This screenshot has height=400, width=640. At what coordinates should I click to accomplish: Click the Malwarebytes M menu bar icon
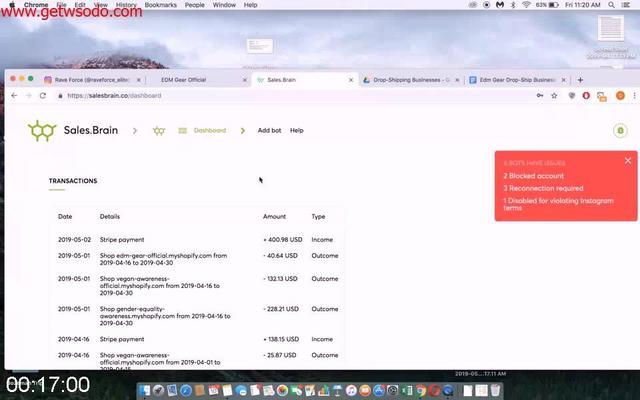point(500,5)
